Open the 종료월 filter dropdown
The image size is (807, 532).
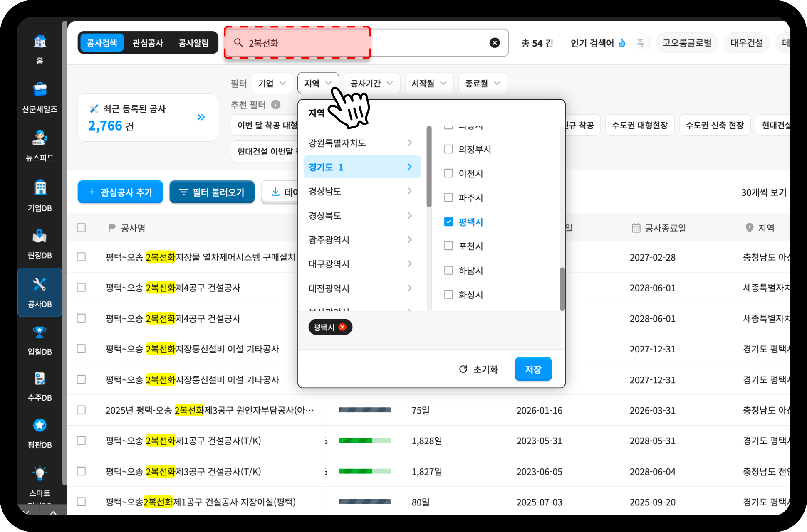[x=483, y=83]
